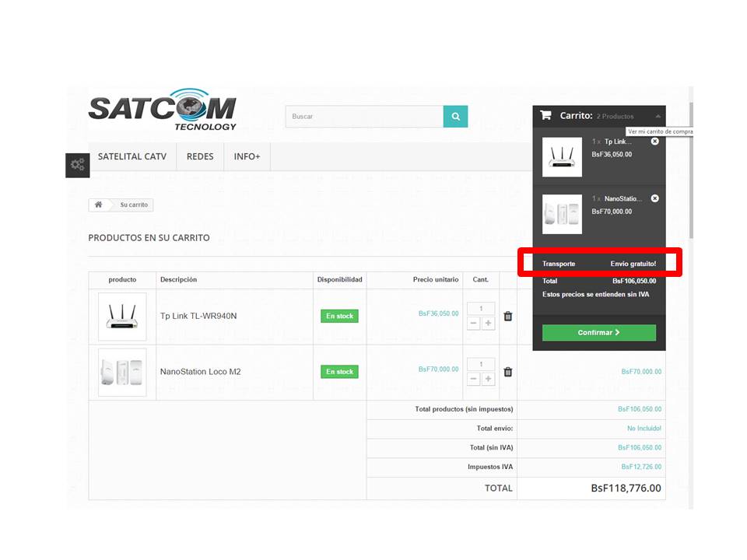This screenshot has height=560, width=747.
Task: Click NanoStation thumbnail in cart dropdown
Action: pyautogui.click(x=562, y=215)
